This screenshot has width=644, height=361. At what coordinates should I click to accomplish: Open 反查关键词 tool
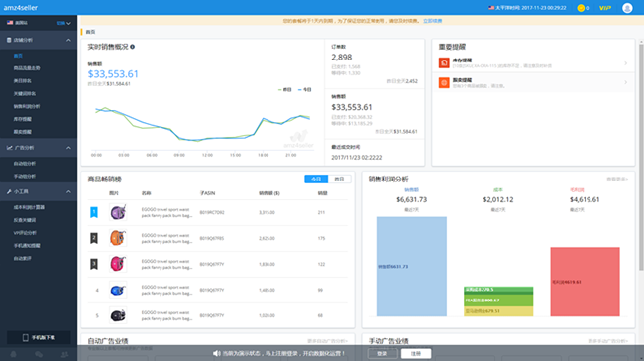[24, 220]
